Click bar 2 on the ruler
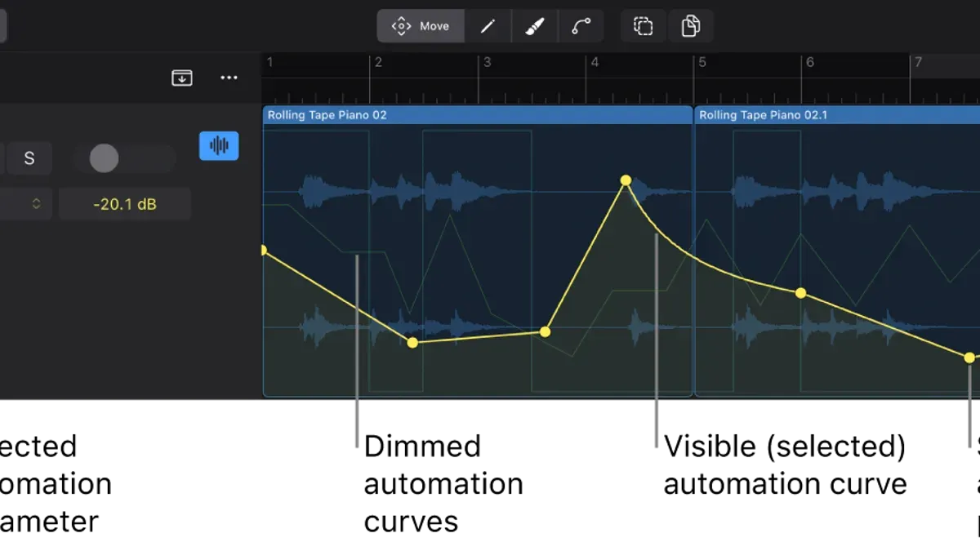 pos(378,63)
